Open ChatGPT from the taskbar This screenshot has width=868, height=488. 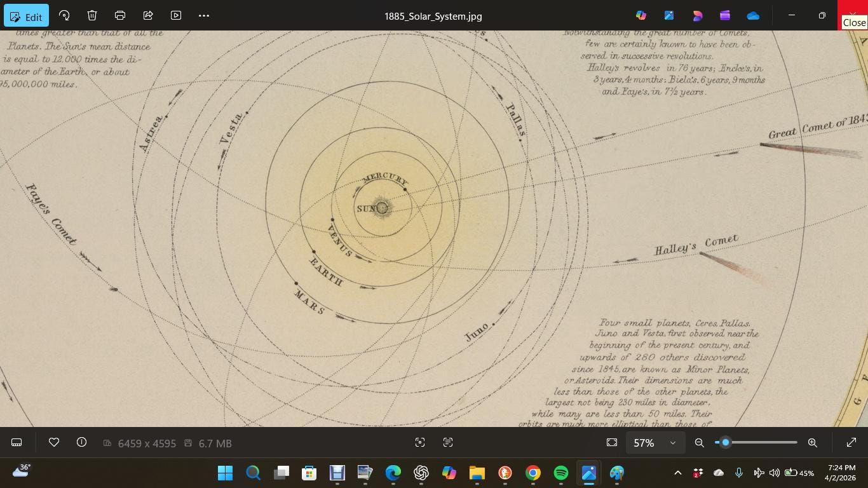tap(421, 473)
